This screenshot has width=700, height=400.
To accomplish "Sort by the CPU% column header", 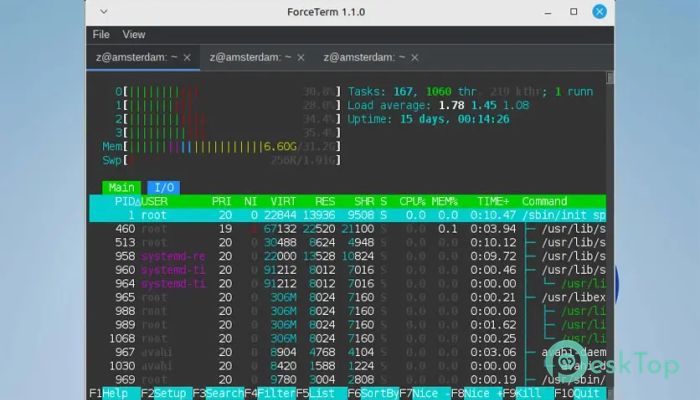I will tap(412, 201).
